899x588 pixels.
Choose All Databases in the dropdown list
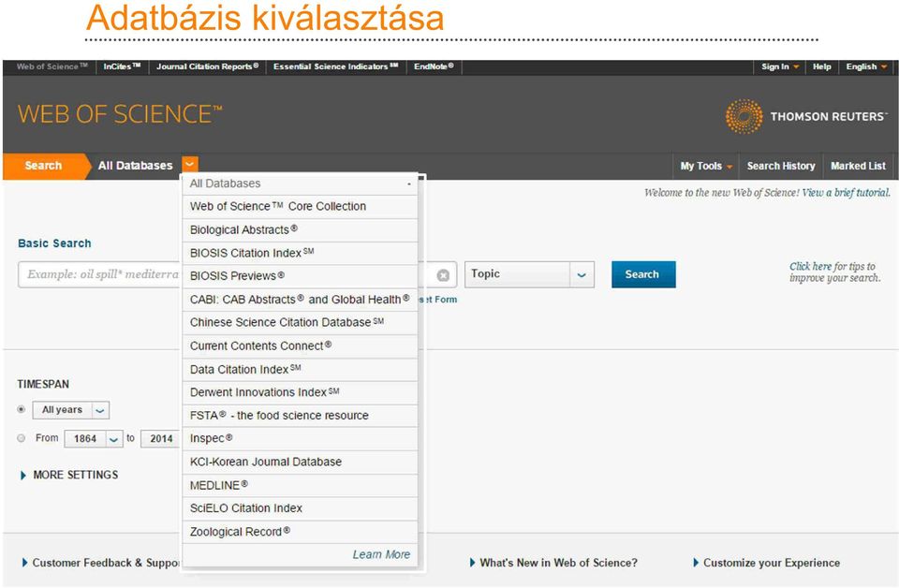click(300, 184)
